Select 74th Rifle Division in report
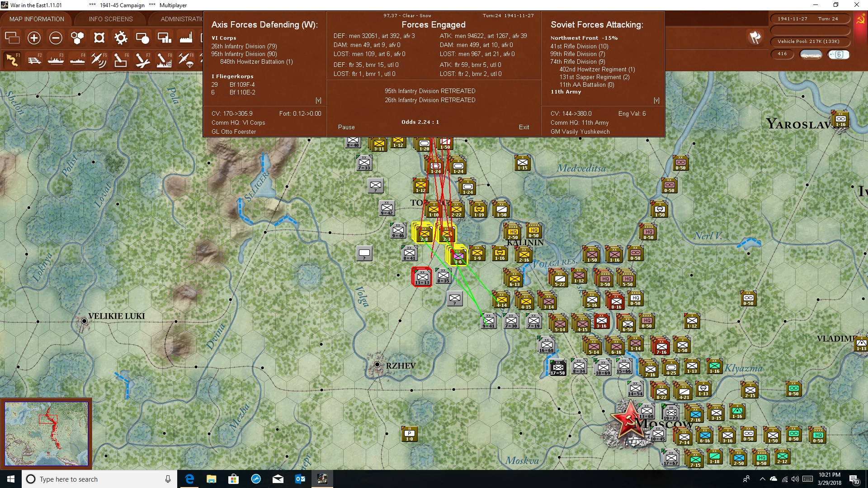 [x=578, y=62]
